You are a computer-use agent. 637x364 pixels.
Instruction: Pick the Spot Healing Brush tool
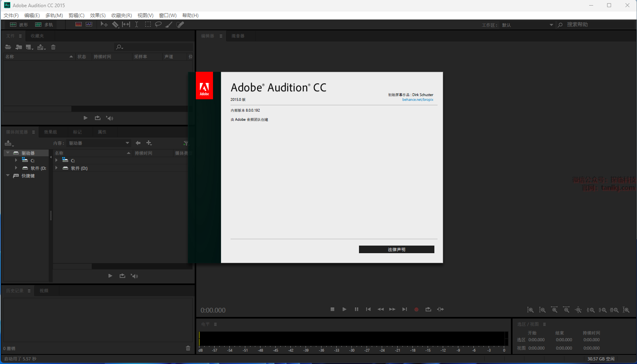(x=180, y=25)
